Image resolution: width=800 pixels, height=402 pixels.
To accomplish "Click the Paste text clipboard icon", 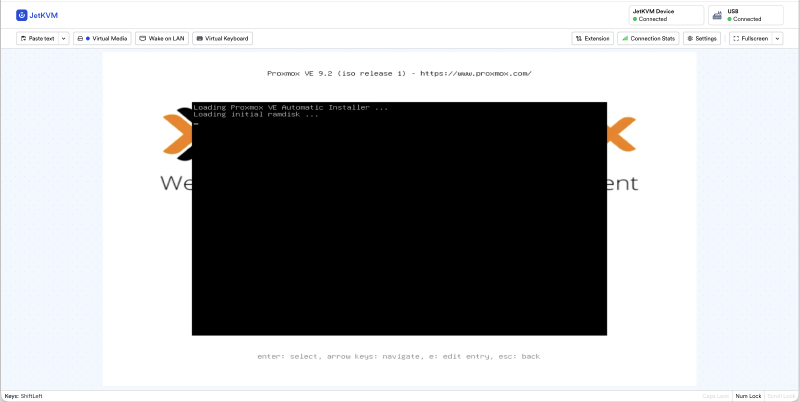I will point(23,38).
